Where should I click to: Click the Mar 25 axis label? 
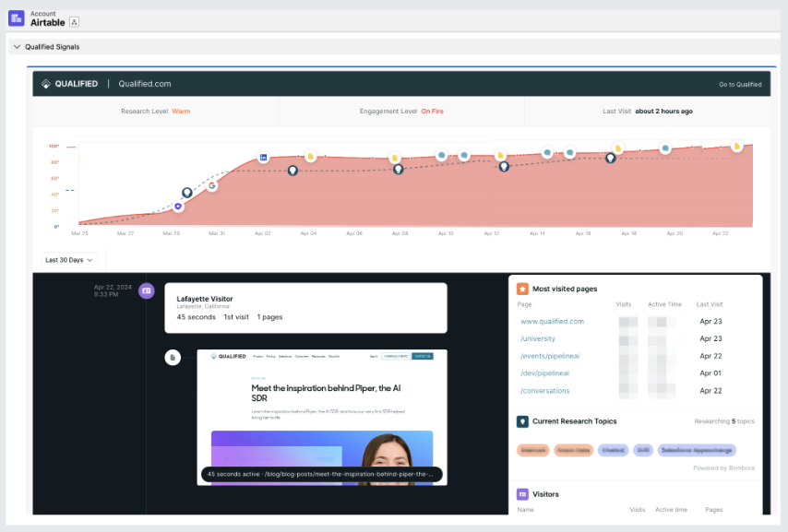(79, 233)
